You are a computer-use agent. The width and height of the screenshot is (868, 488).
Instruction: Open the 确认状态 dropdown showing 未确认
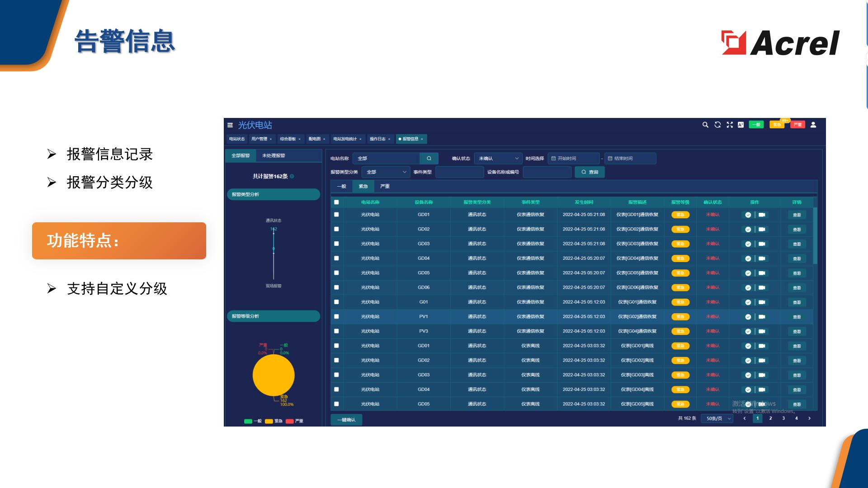click(x=498, y=159)
